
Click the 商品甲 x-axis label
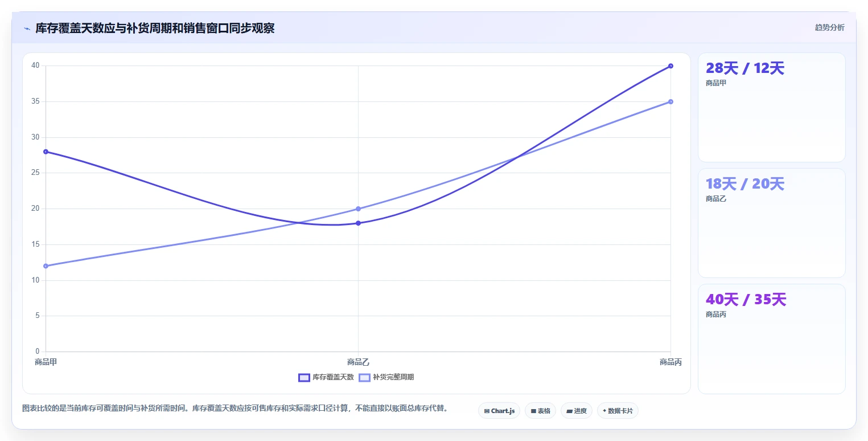(46, 362)
